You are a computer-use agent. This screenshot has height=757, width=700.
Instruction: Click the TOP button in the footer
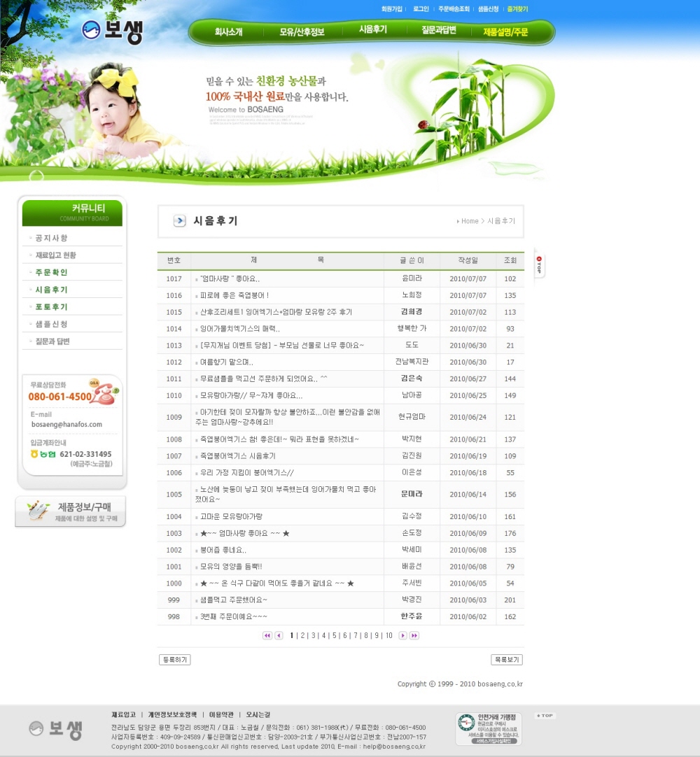coord(545,716)
